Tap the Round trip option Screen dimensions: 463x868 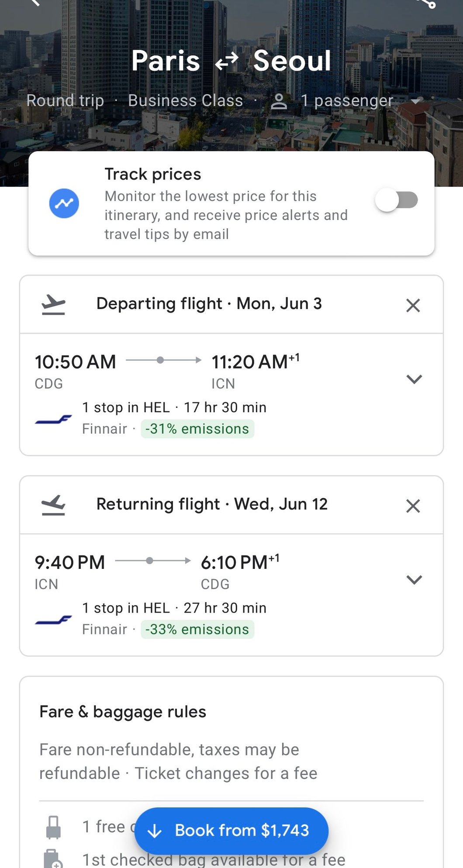(x=65, y=101)
